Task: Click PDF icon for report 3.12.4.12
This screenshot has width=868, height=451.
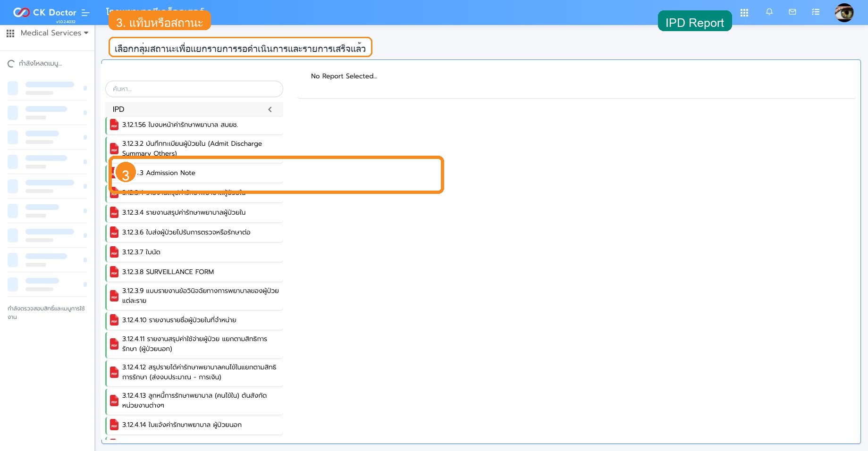Action: [114, 372]
